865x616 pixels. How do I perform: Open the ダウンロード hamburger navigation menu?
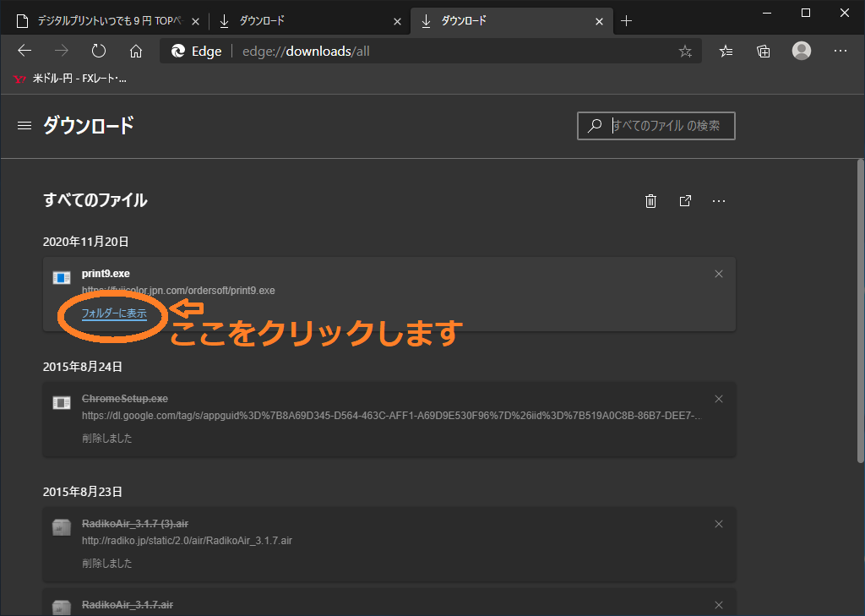tap(24, 126)
